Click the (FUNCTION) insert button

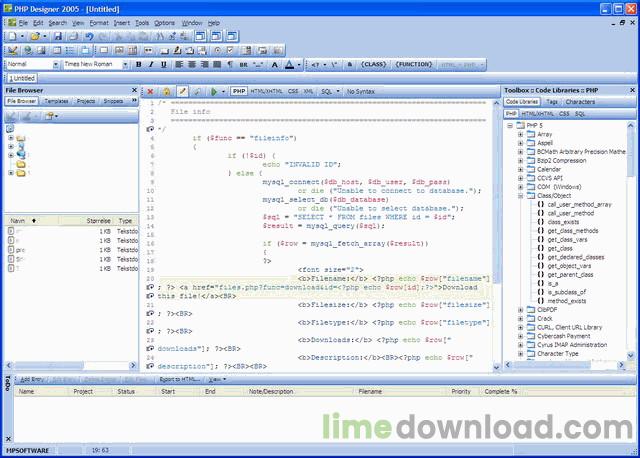[413, 64]
